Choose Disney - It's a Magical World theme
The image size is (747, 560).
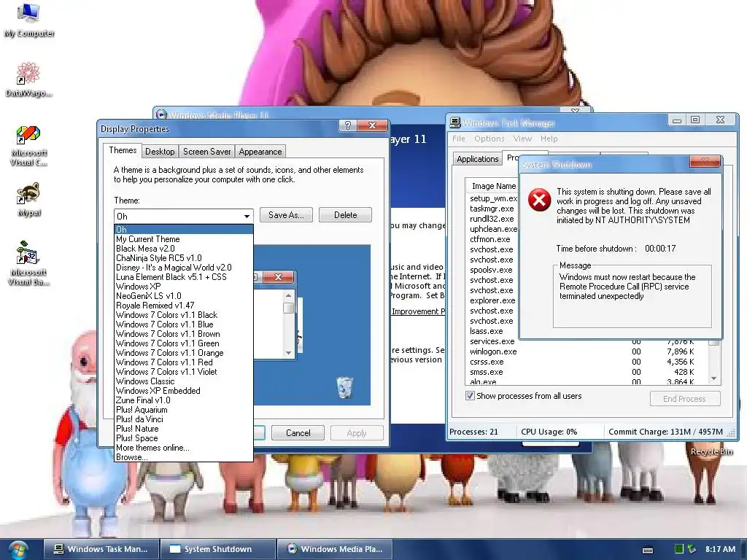click(x=183, y=268)
